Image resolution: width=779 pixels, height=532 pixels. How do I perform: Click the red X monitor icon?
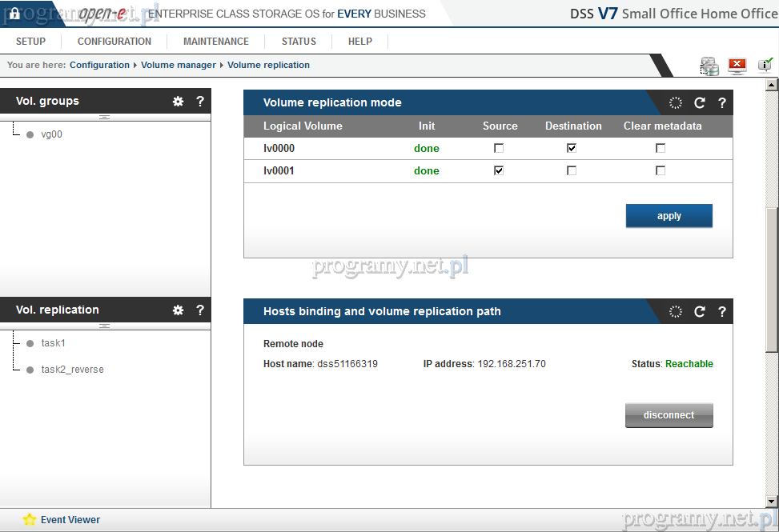point(737,66)
